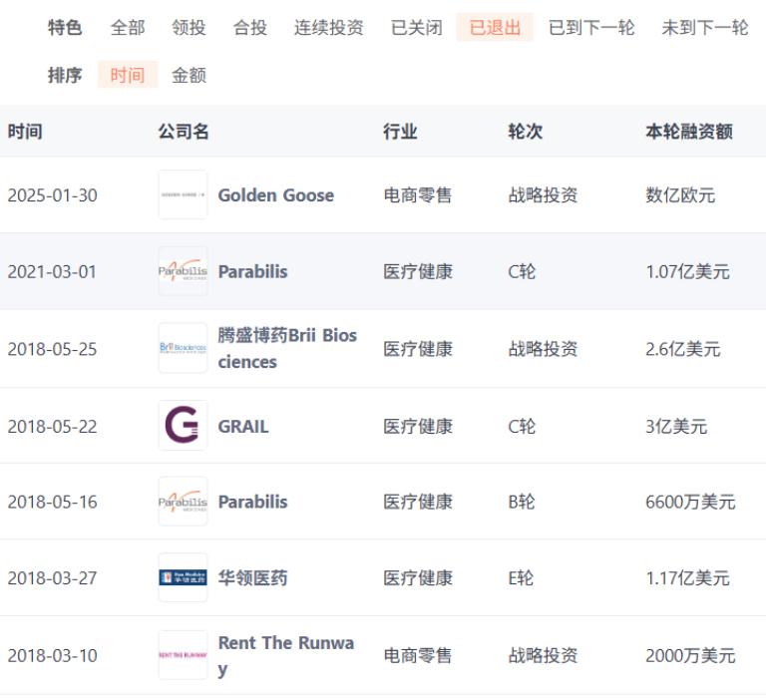Select the date 2018-05-16

(x=52, y=502)
